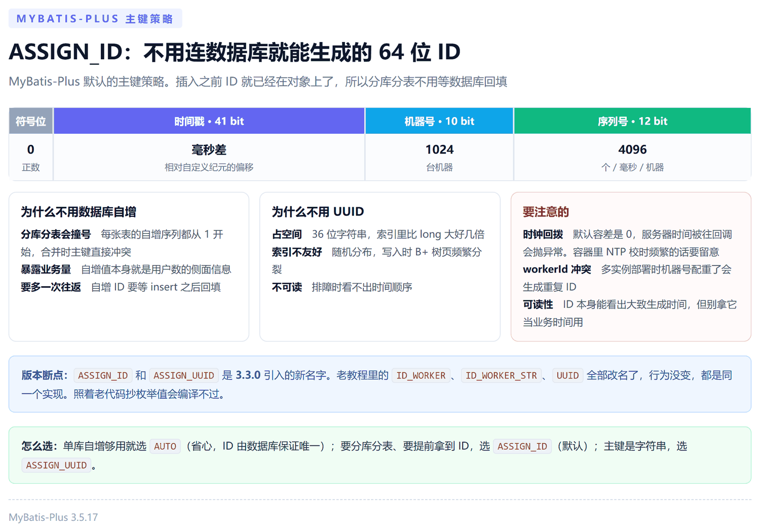Click the 'UUID' code tag in the blue note
This screenshot has width=760, height=532.
coord(567,375)
